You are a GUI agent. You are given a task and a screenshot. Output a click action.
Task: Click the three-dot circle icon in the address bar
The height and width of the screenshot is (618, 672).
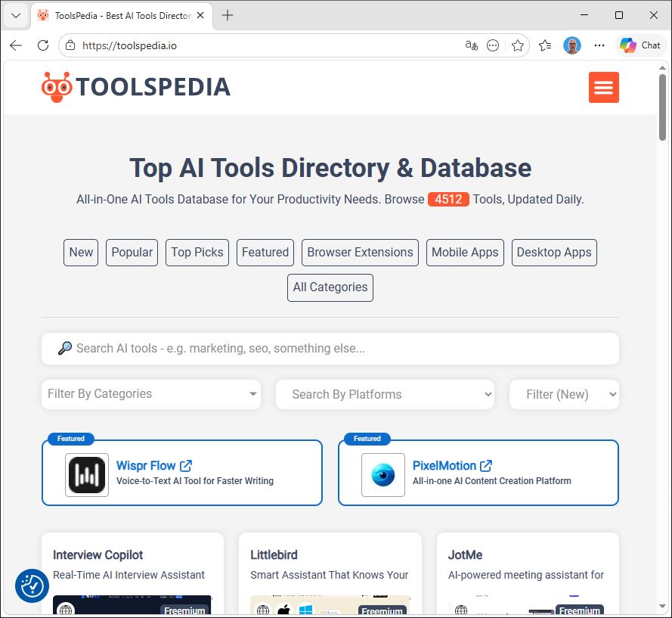tap(493, 45)
